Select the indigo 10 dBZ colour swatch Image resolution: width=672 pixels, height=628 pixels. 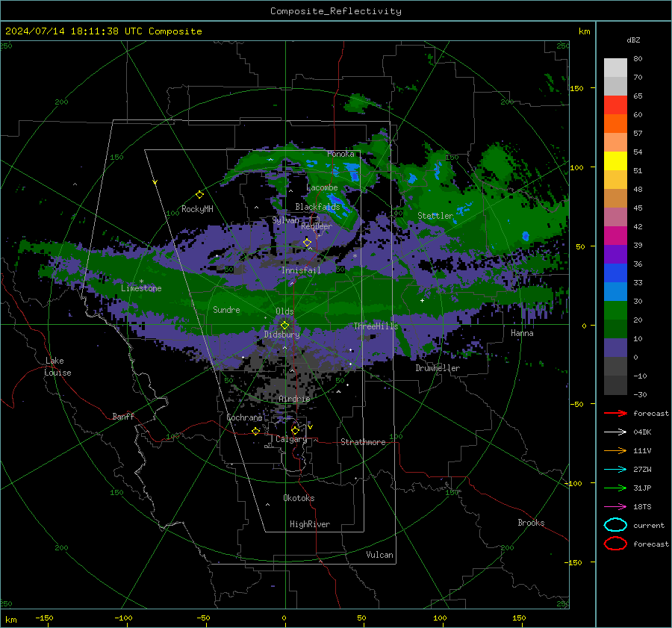click(x=615, y=347)
